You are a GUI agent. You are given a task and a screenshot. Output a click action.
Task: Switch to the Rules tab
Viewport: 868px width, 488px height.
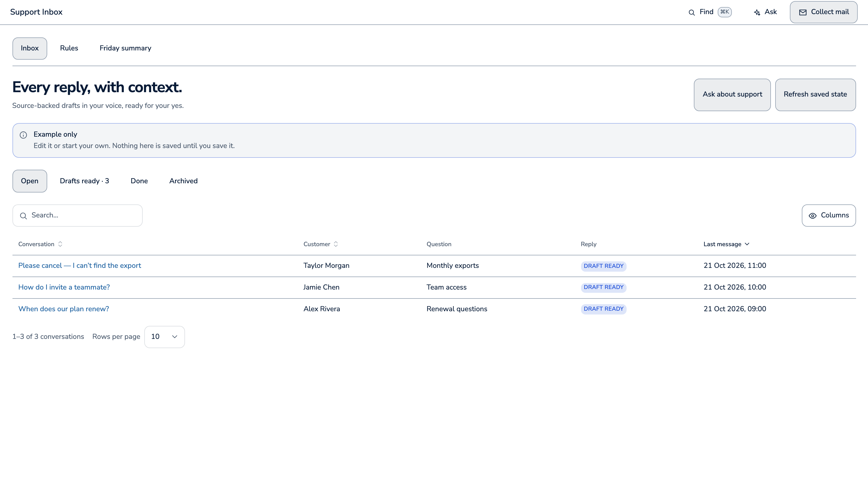pyautogui.click(x=69, y=48)
